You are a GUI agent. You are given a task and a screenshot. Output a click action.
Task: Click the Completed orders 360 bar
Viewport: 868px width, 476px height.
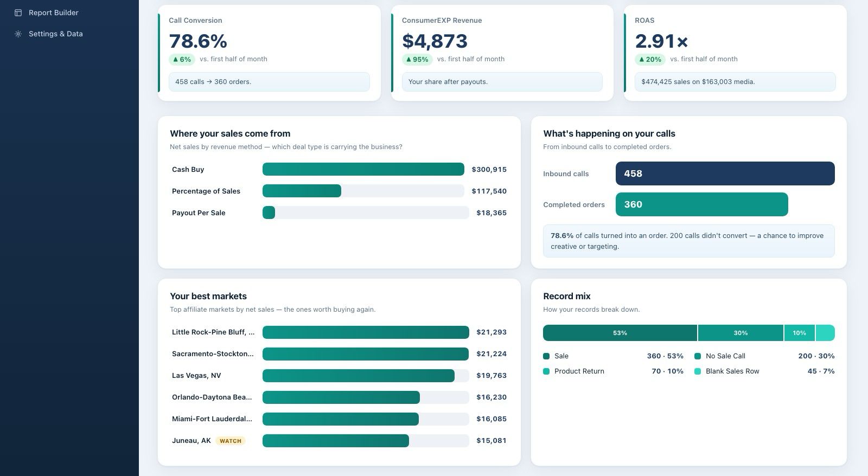pos(702,204)
